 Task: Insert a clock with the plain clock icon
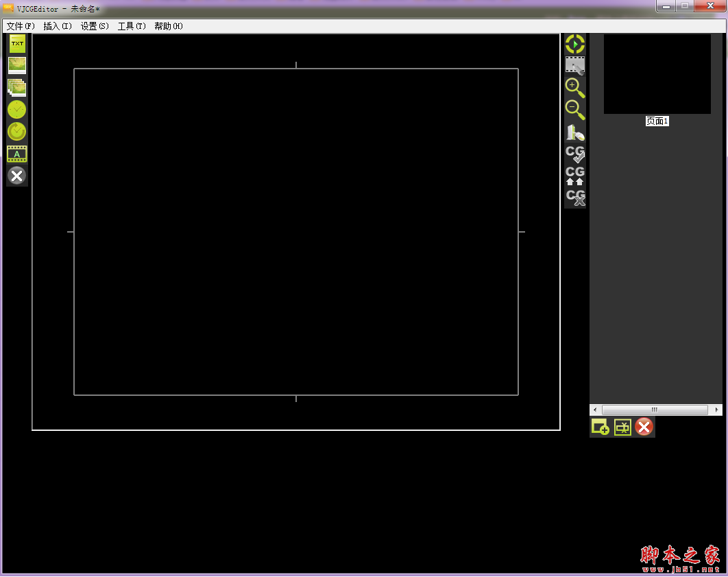(17, 110)
